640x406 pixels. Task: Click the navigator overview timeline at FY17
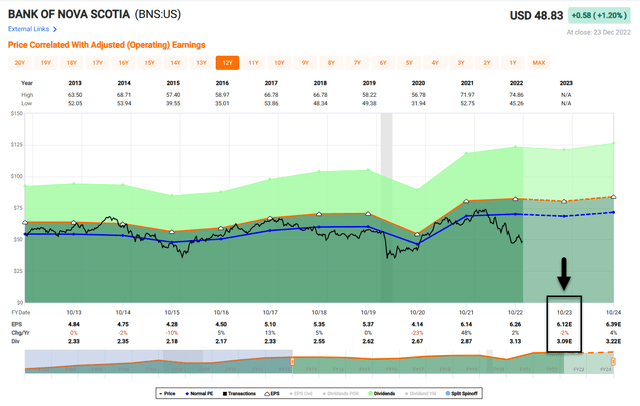tap(418, 369)
